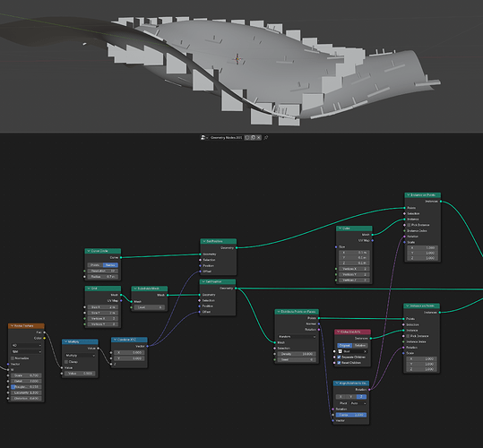483x448 pixels.
Task: Collapse the Distribute Points on Faces node
Action: click(279, 312)
